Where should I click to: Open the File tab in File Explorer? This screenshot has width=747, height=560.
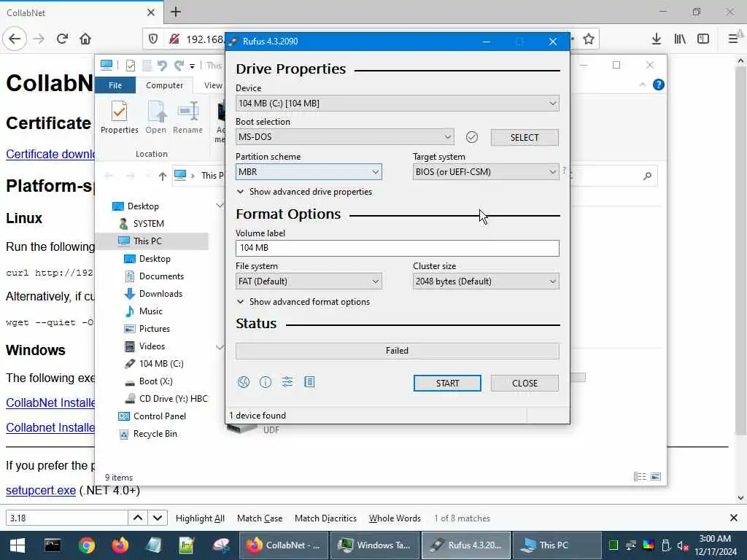[x=115, y=85]
